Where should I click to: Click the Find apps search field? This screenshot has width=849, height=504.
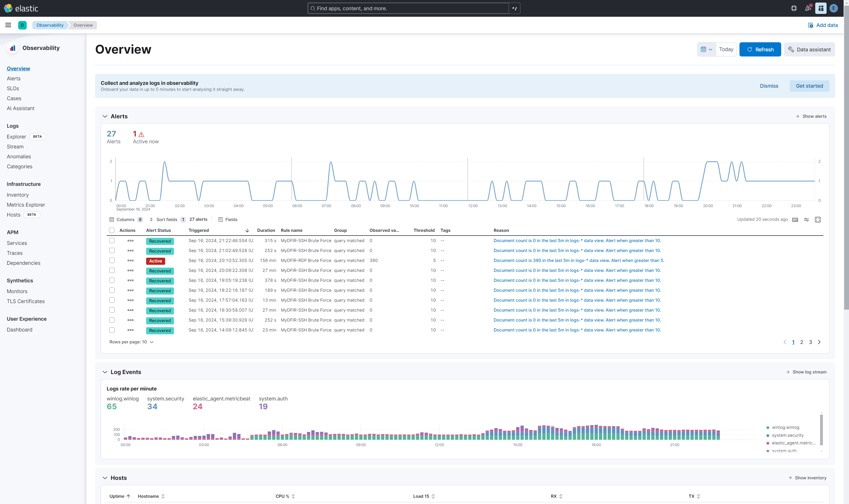(407, 8)
